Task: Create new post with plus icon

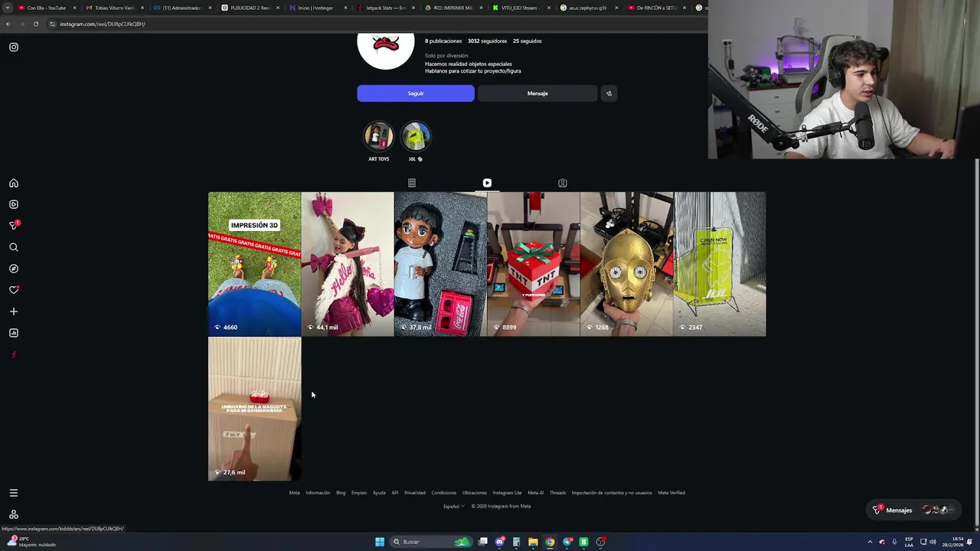Action: click(x=14, y=311)
